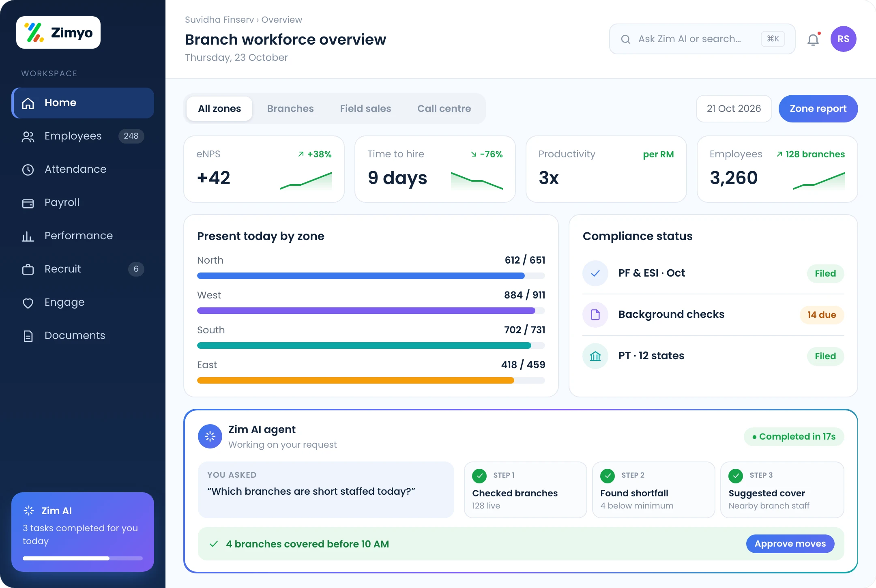Switch to the Branches tab
876x588 pixels.
(290, 109)
